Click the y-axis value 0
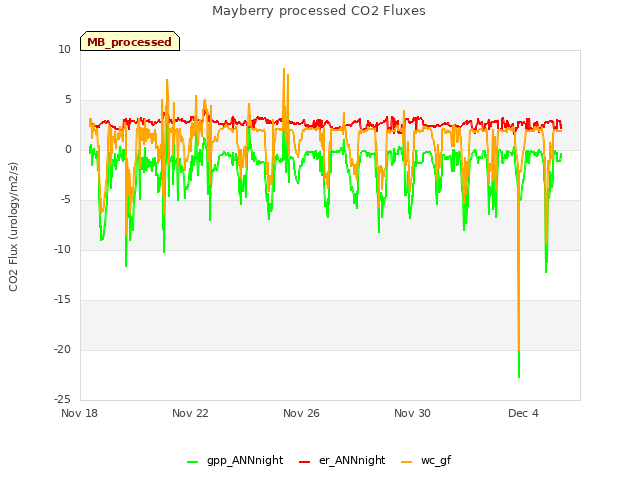The width and height of the screenshot is (640, 480). coord(68,150)
